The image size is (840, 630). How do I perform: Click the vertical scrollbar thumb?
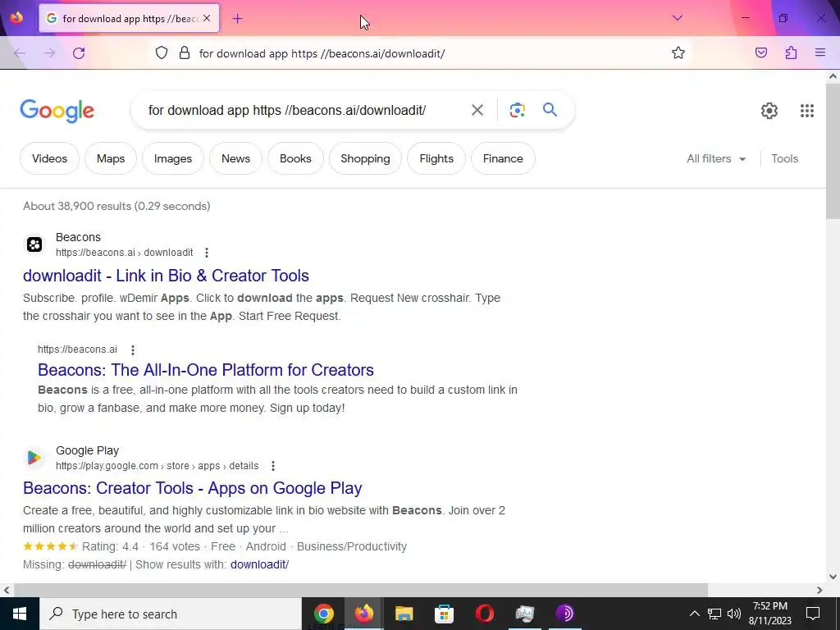[833, 150]
